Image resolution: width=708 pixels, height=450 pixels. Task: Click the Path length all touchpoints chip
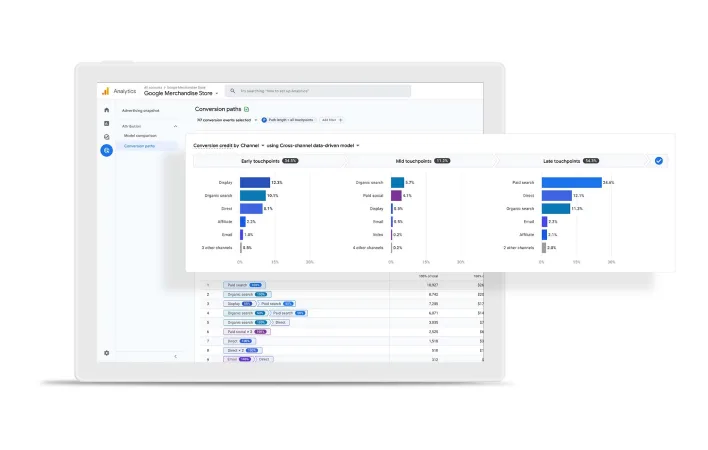coord(288,120)
